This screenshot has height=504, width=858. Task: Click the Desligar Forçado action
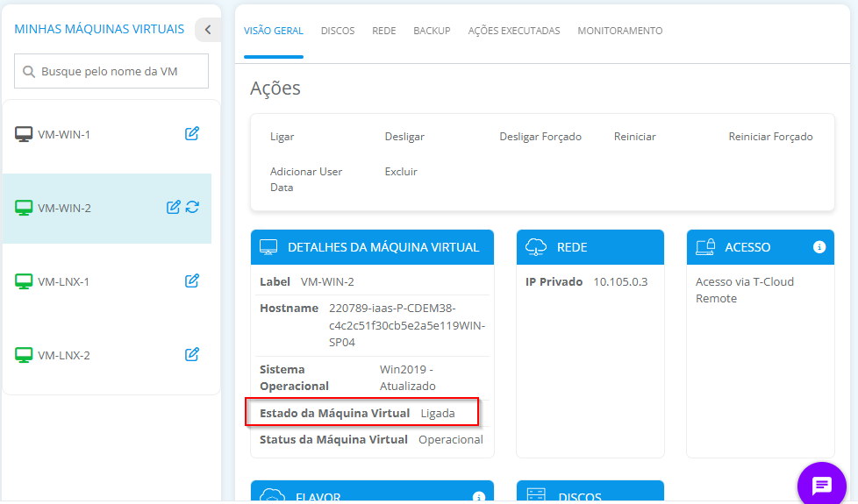(540, 137)
